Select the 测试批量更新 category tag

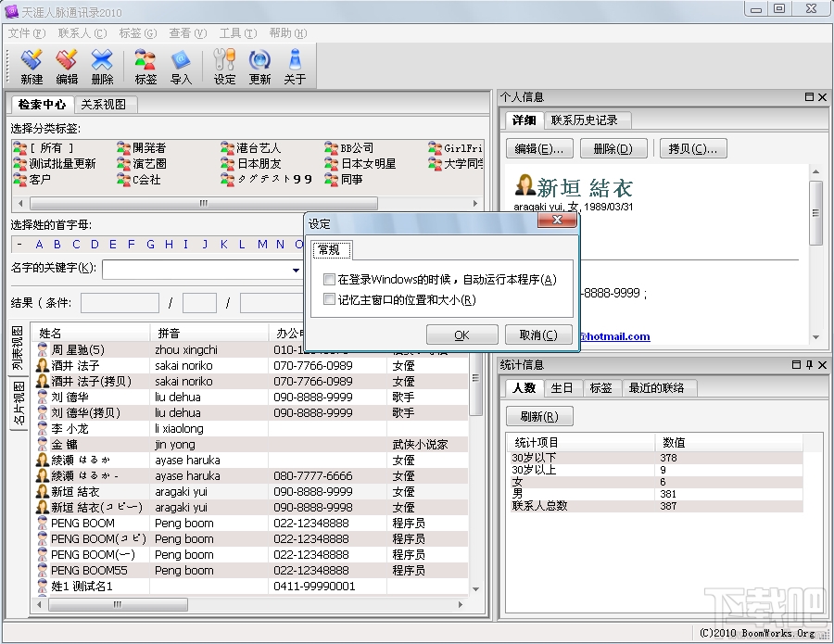pos(55,163)
